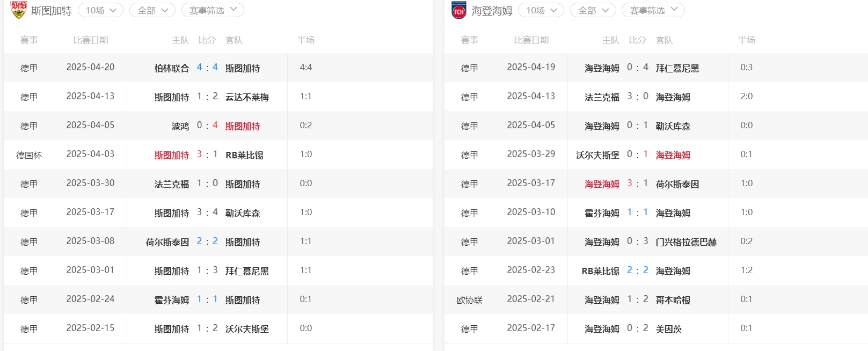Image resolution: width=868 pixels, height=351 pixels.
Task: Open the 10场 dropdown in Stuttgart panel
Action: [100, 10]
